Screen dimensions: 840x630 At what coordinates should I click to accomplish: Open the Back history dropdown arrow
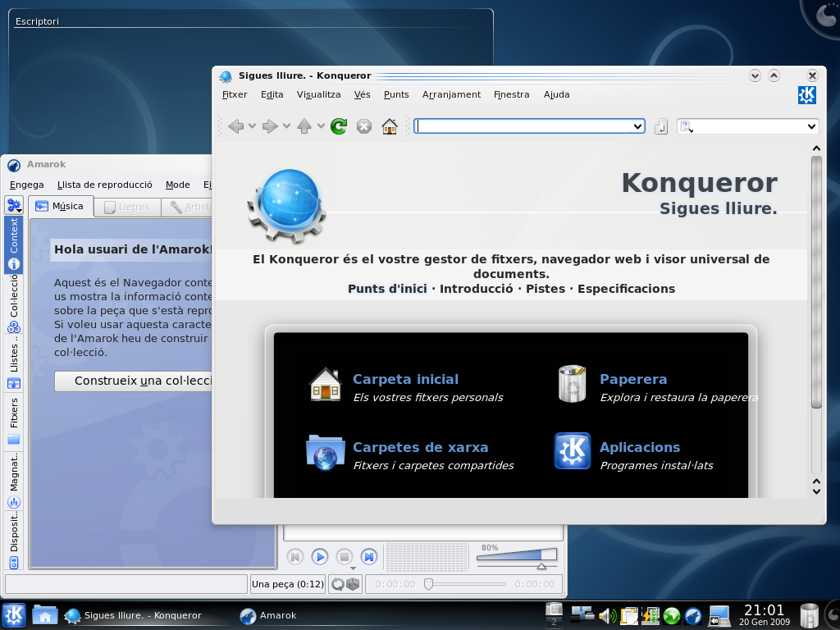point(252,126)
